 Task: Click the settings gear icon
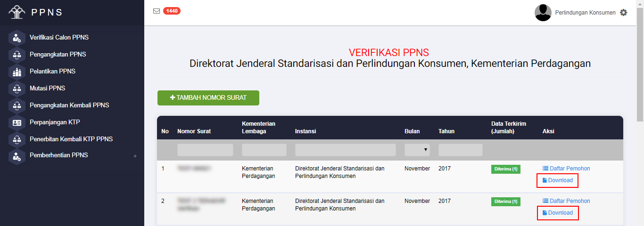pos(624,13)
